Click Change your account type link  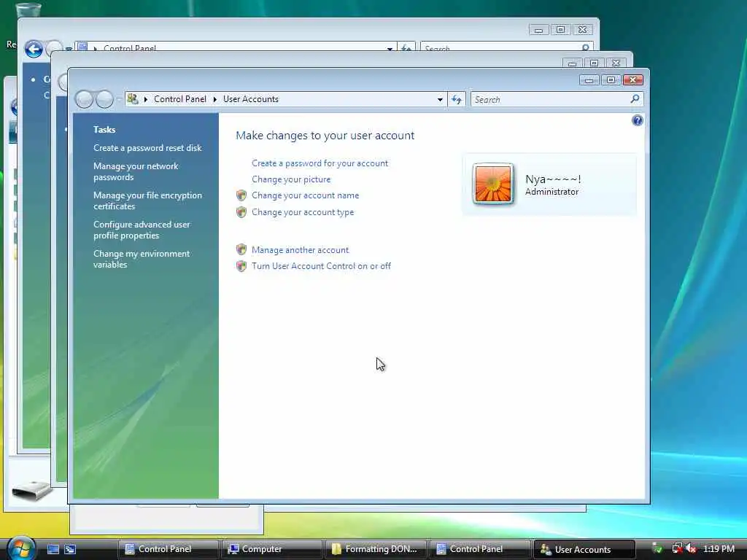(x=303, y=212)
